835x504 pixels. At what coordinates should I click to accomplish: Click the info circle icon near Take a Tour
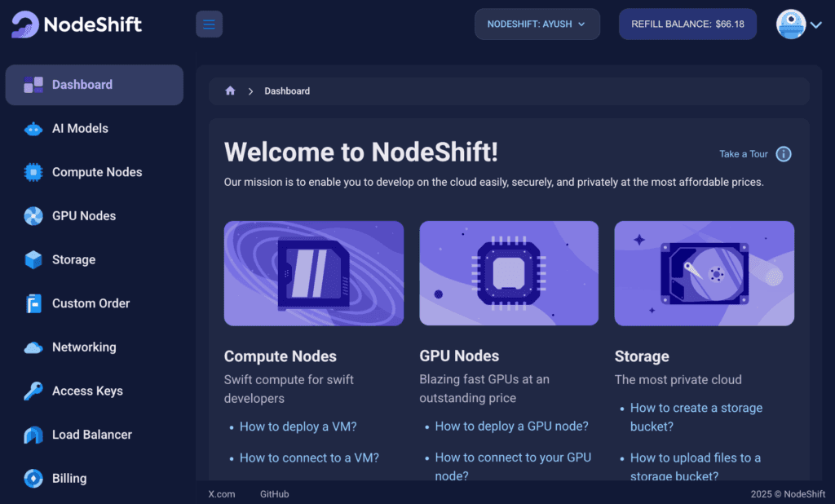[x=784, y=154]
